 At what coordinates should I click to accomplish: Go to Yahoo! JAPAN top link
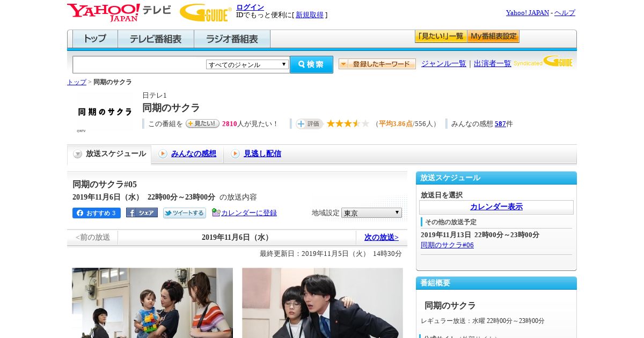tap(527, 12)
